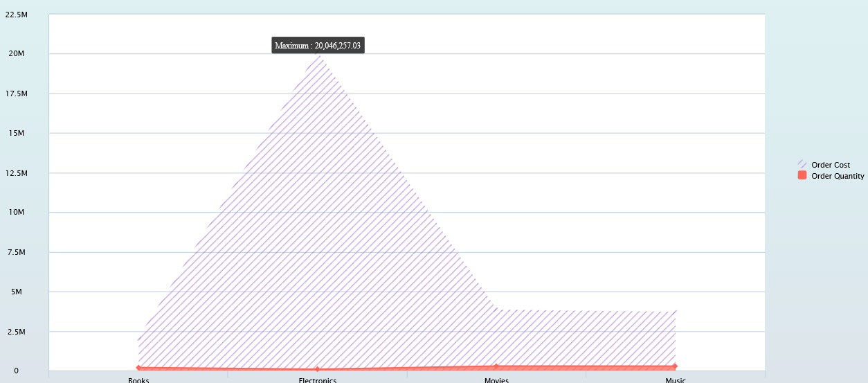Click the red Order Quantity legend swatch
Image resolution: width=868 pixels, height=383 pixels.
(x=802, y=176)
